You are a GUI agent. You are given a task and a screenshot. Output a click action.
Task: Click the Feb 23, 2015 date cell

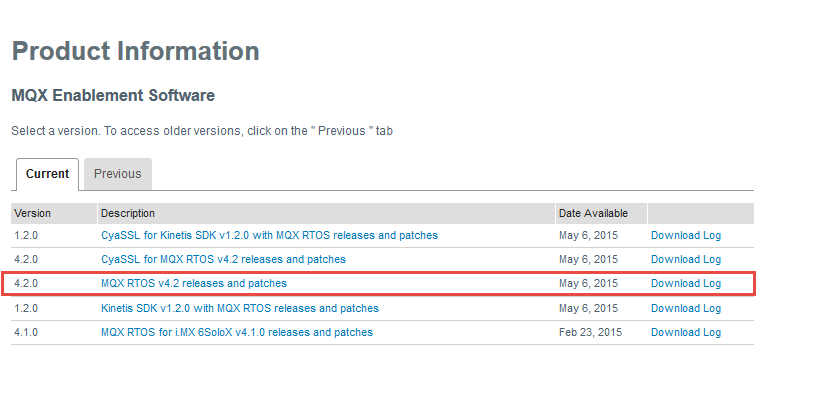point(589,332)
